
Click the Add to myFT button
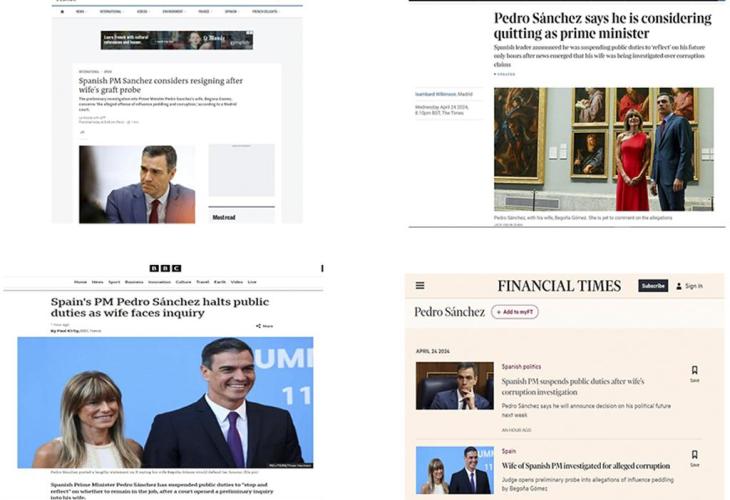coord(515,312)
